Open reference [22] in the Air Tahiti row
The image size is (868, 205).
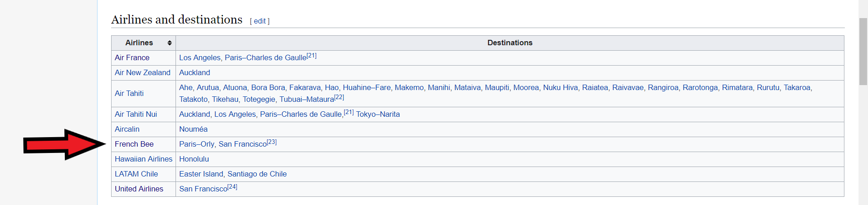339,97
